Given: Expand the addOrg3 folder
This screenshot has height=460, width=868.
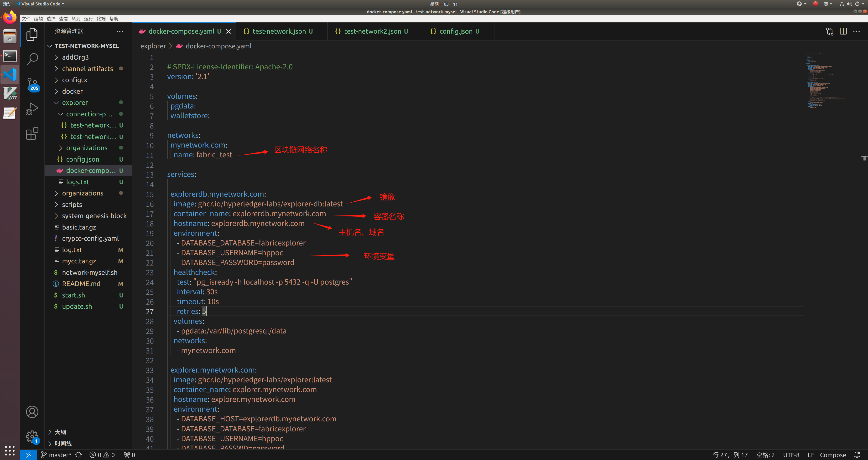Looking at the screenshot, I should pos(88,57).
